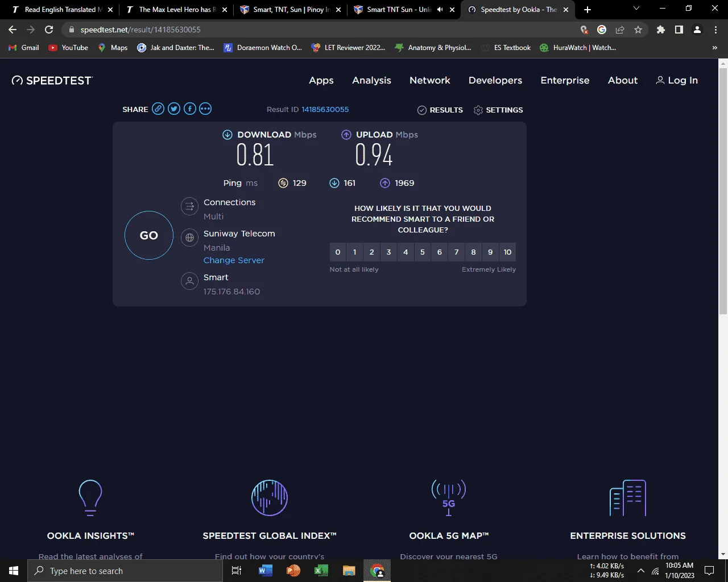The width and height of the screenshot is (728, 582).
Task: Open the Gmail bookmark
Action: pos(24,48)
